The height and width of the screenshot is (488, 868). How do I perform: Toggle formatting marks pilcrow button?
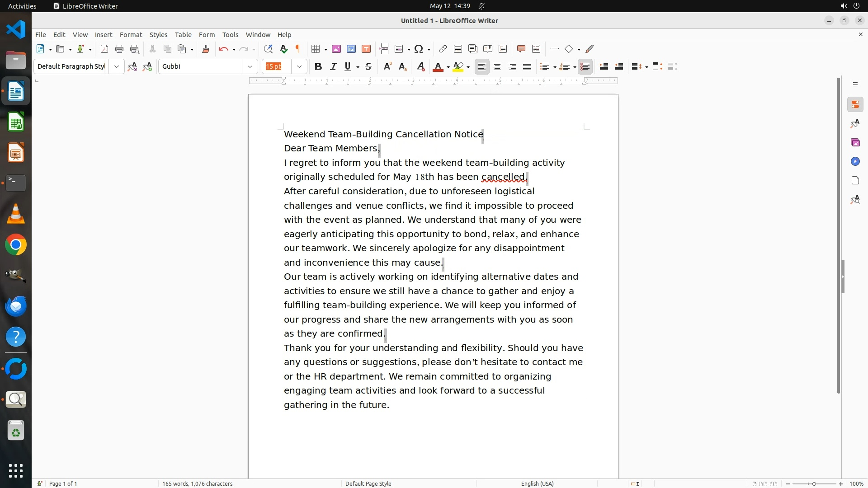coord(298,49)
